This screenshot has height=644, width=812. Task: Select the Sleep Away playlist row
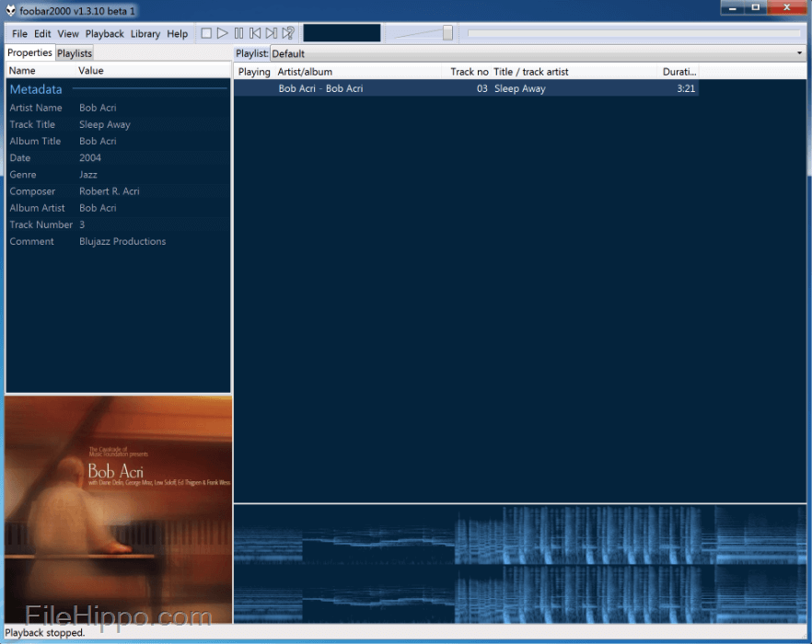click(466, 88)
